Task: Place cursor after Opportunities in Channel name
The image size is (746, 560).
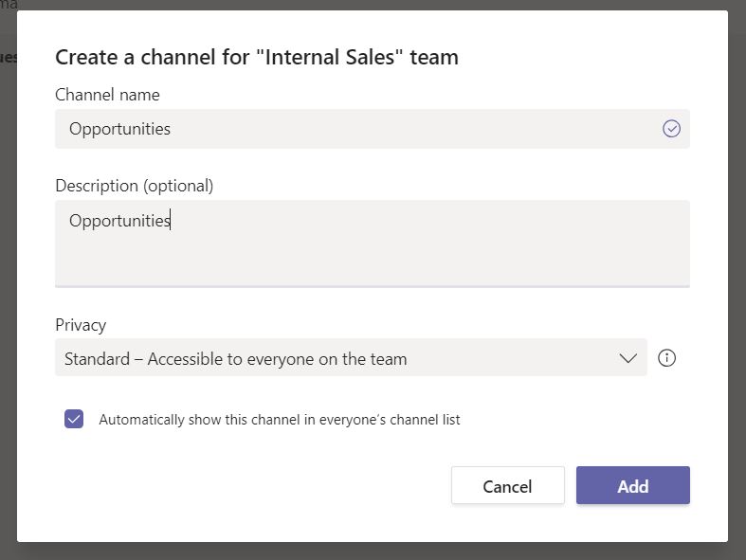Action: click(173, 129)
